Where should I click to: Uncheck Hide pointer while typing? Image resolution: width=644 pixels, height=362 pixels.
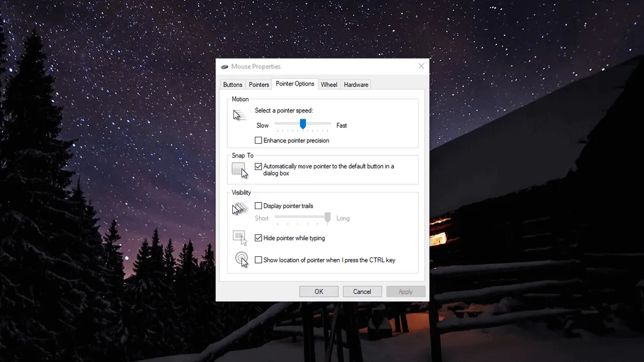[258, 237]
